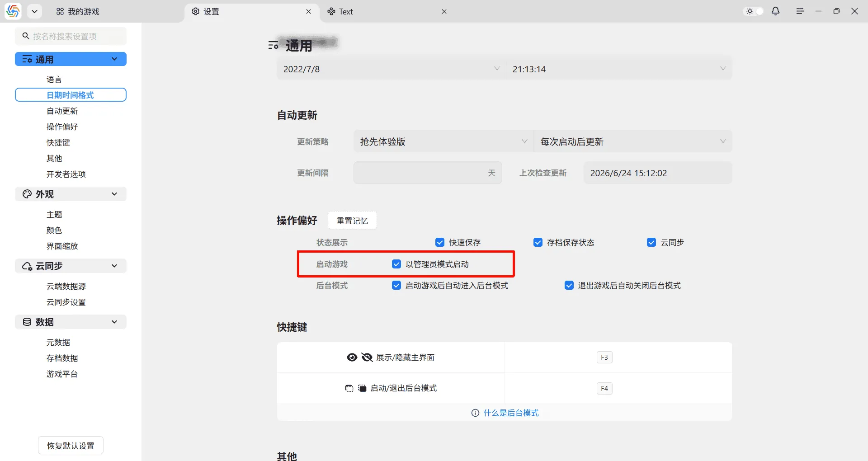Open the 每次启动后更新 dropdown
This screenshot has height=461, width=868.
pyautogui.click(x=633, y=141)
